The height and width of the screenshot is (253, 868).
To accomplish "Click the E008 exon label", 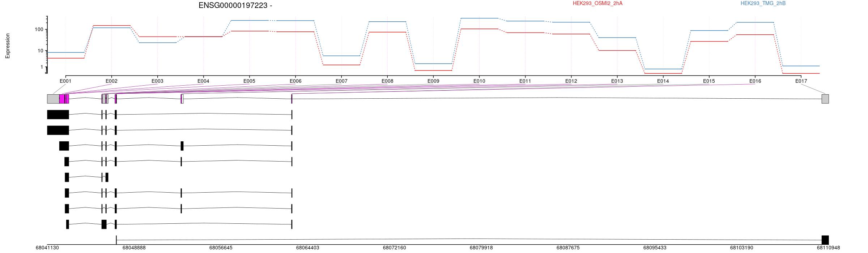I will click(387, 81).
